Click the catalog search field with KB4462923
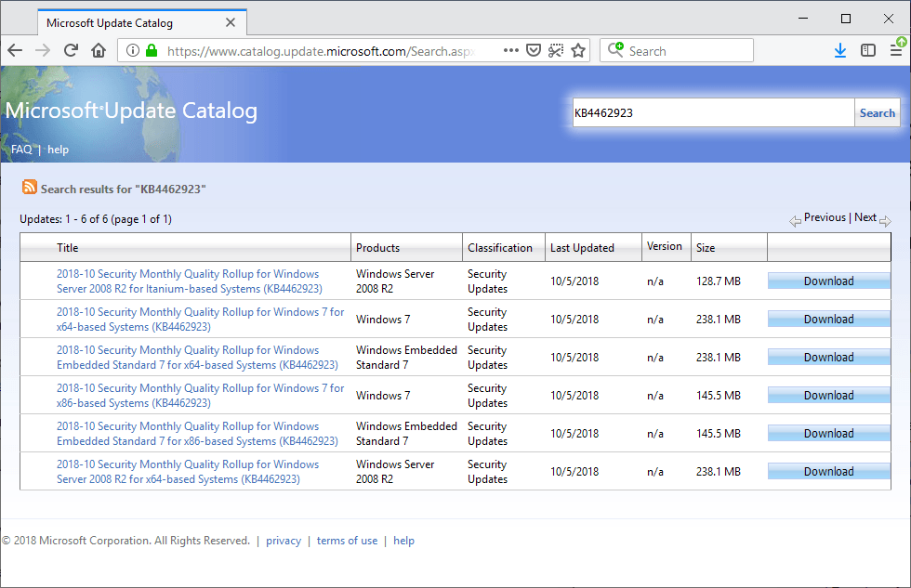911x588 pixels. pos(713,112)
